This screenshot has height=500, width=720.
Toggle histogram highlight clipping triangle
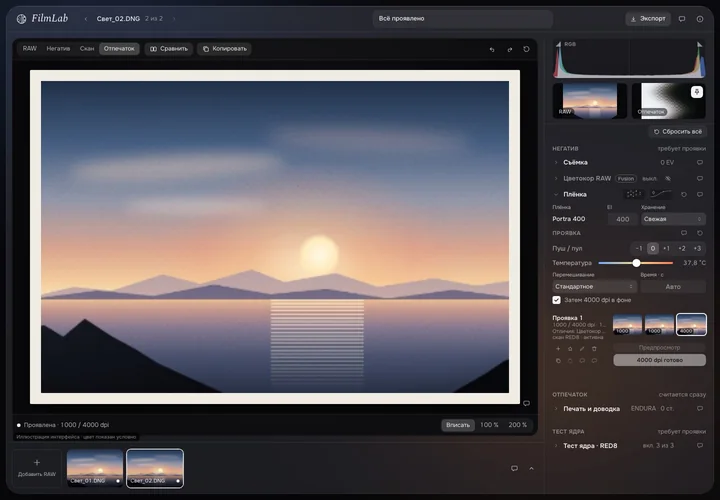pos(699,44)
